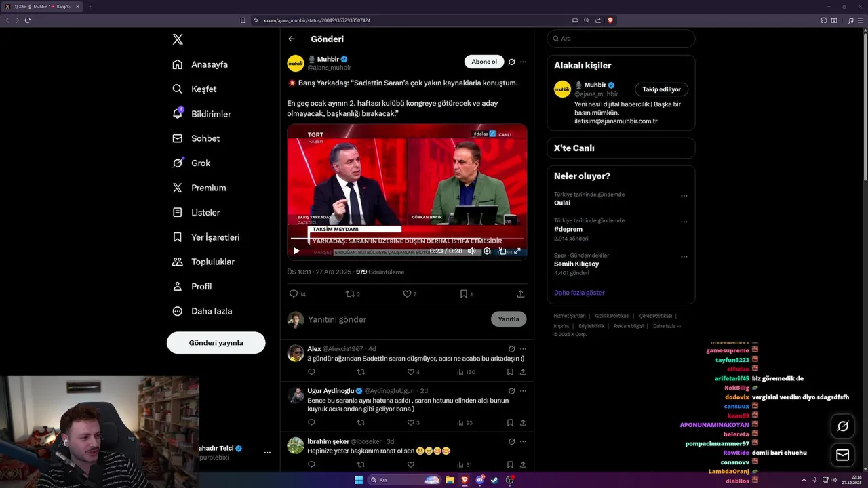Open Listeler in the sidebar

point(196,212)
